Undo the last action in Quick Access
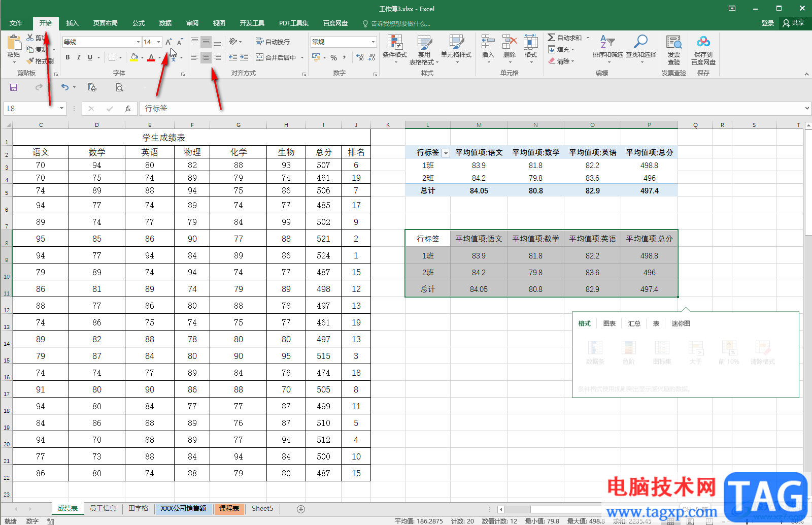Screen dimensions: 812x525 click(x=65, y=87)
